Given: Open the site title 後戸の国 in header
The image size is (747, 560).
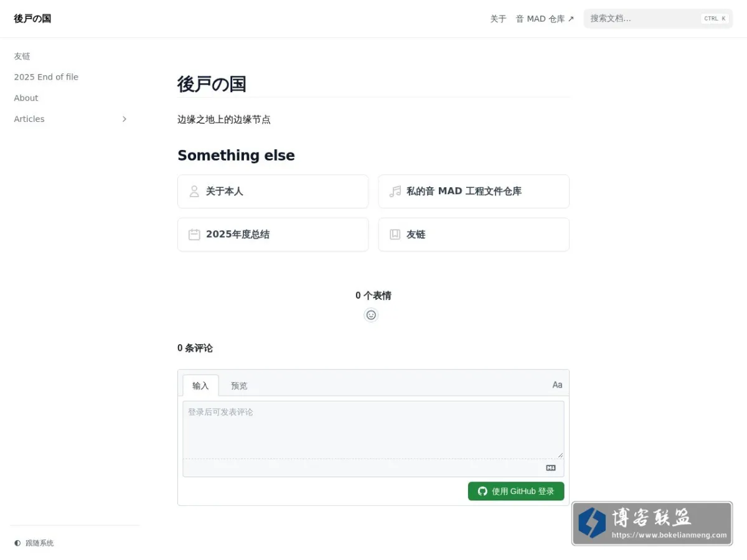Looking at the screenshot, I should [32, 19].
